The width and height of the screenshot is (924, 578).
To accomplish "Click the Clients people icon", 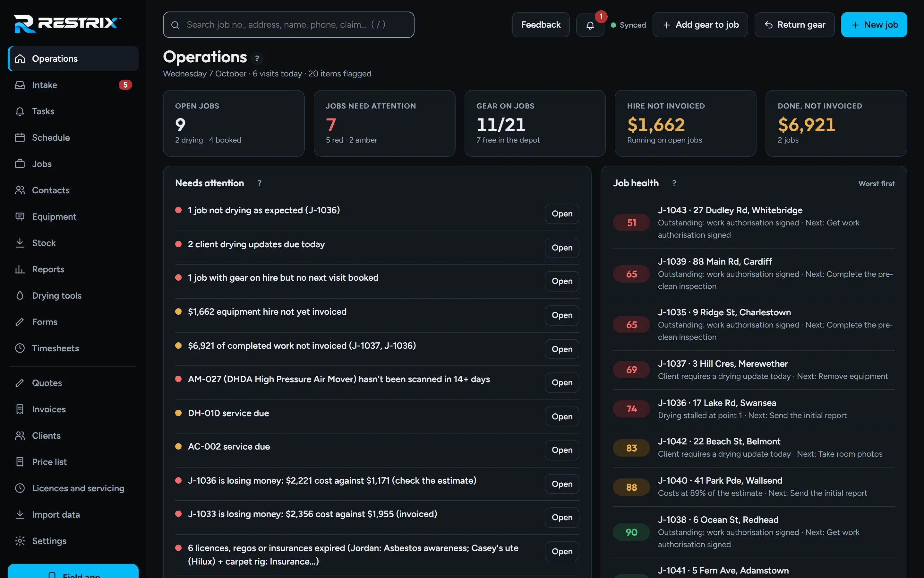I will 20,436.
